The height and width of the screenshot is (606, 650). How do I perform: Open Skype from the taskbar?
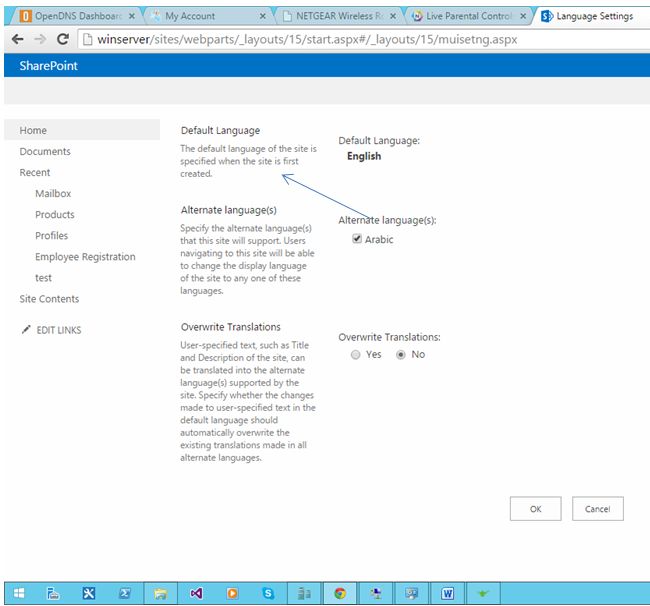tap(268, 593)
